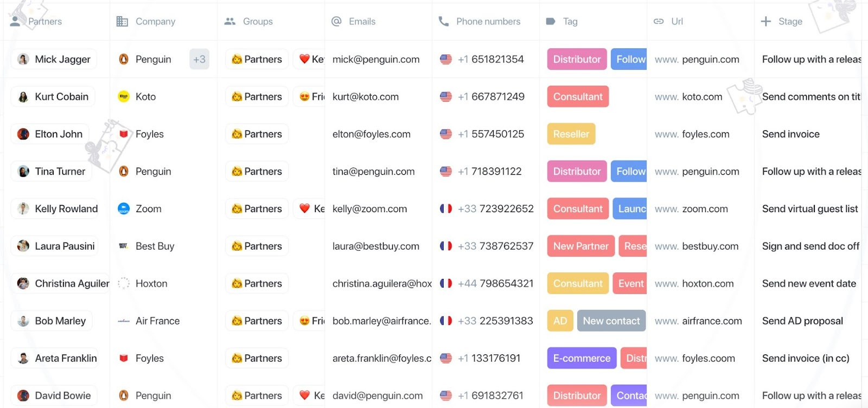
Task: Click the Tag column label icon
Action: (551, 22)
